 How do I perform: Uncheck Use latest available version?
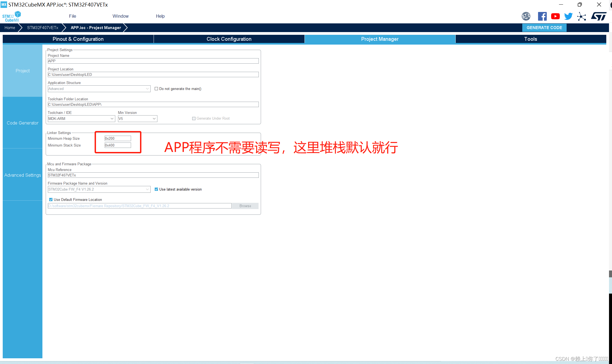[156, 189]
